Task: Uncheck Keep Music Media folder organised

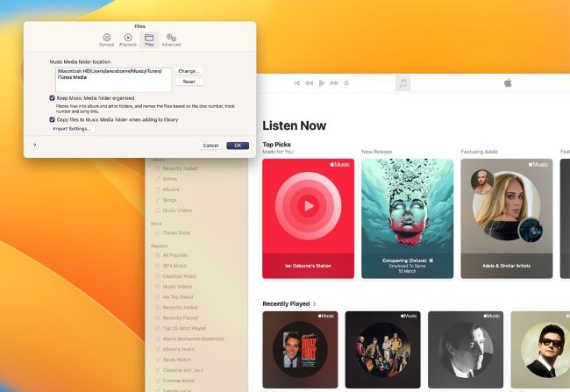Action: [x=52, y=98]
